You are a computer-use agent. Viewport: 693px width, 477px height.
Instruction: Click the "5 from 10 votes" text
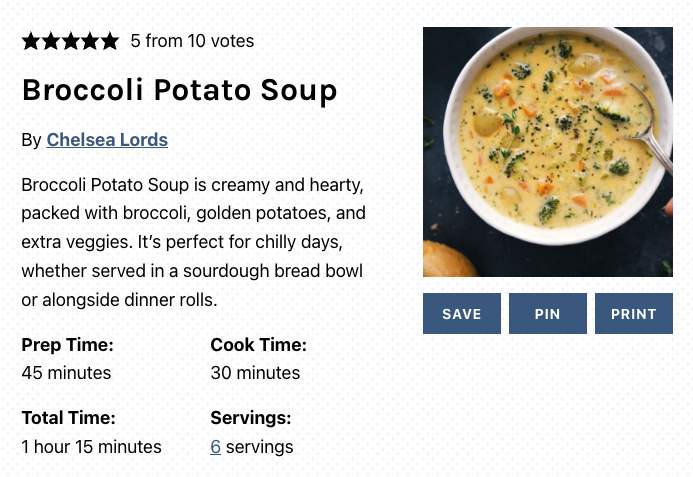(x=192, y=41)
